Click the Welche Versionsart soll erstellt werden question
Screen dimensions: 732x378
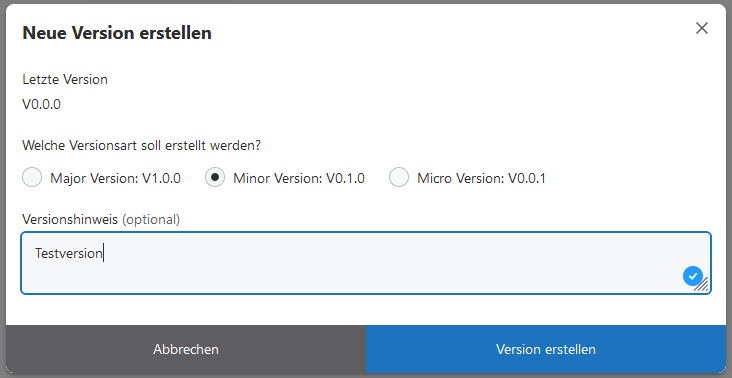pos(141,146)
